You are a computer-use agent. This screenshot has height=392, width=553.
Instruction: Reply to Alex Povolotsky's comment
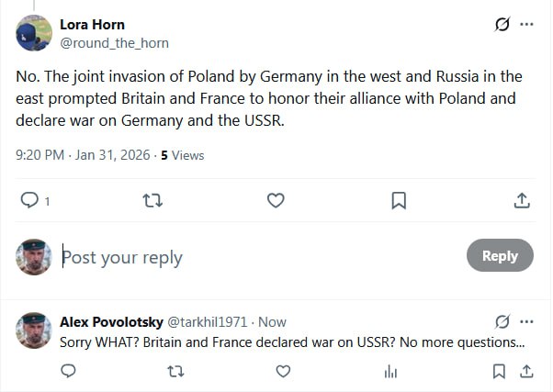coord(68,371)
